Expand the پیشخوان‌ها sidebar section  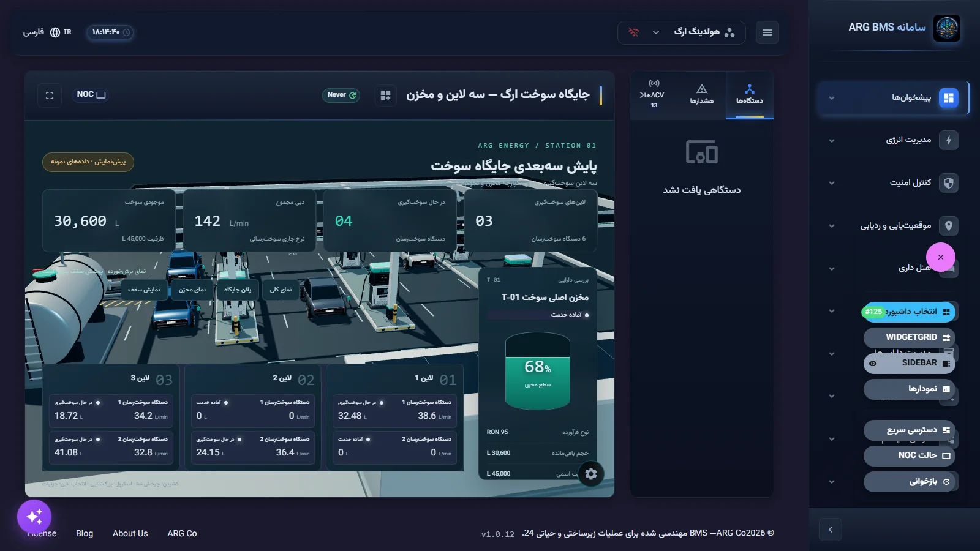pyautogui.click(x=832, y=98)
